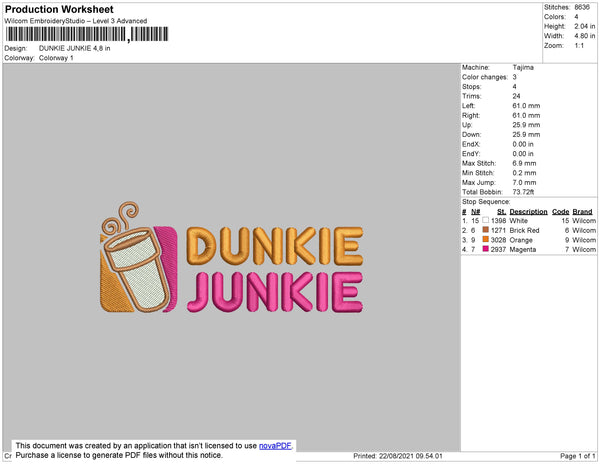Select the stitch count 2937 in Magenta row
The height and width of the screenshot is (464, 600).
(x=498, y=249)
